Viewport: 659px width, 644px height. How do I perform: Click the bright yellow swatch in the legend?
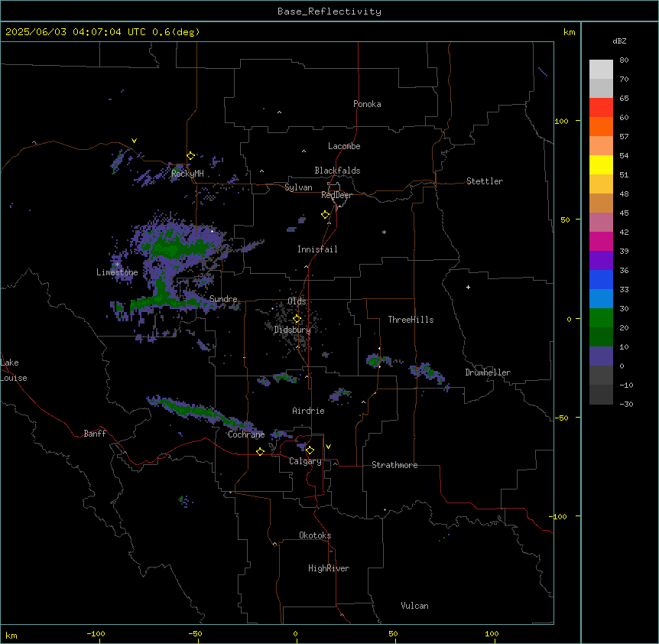601,165
